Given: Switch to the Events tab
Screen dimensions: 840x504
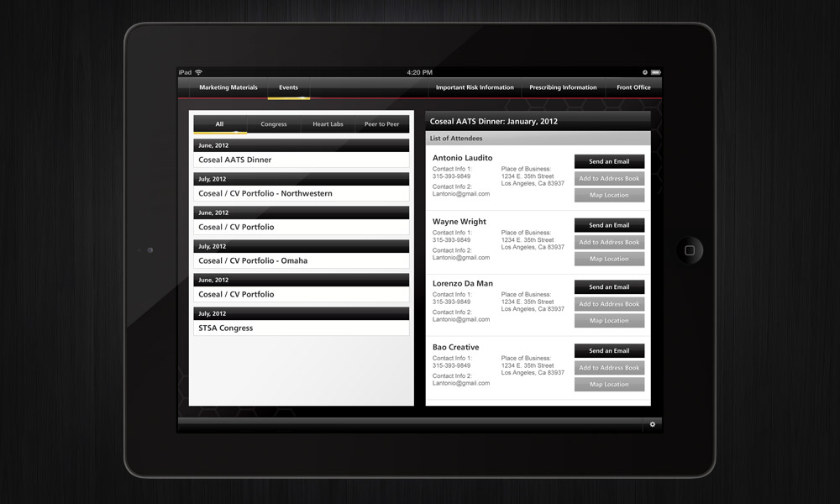Looking at the screenshot, I should click(x=288, y=87).
